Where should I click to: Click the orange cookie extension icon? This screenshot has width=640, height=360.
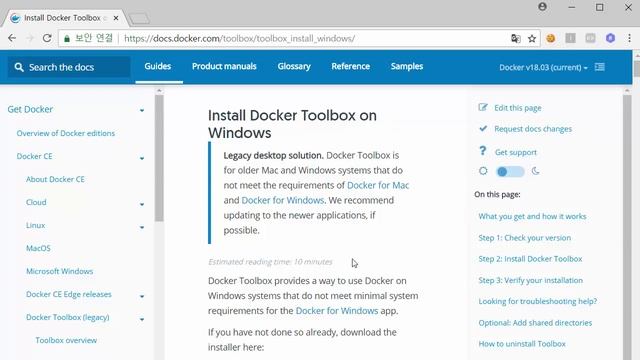[x=551, y=38]
